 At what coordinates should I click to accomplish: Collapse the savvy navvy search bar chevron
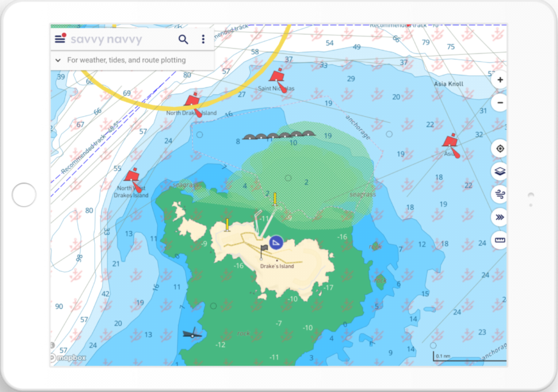pos(57,60)
